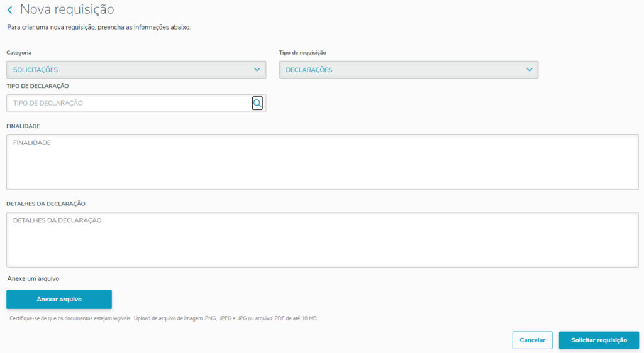Click the Cancelar button
The image size is (644, 353).
point(532,340)
